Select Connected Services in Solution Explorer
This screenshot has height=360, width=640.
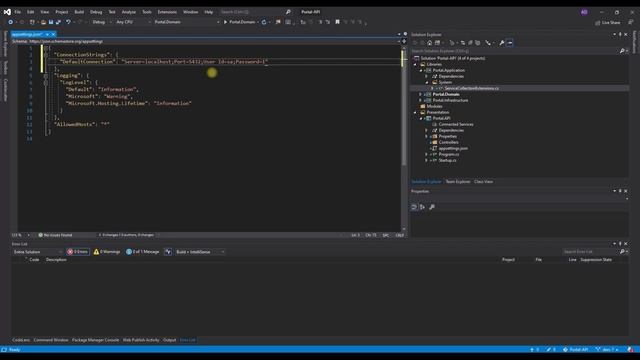[456, 124]
